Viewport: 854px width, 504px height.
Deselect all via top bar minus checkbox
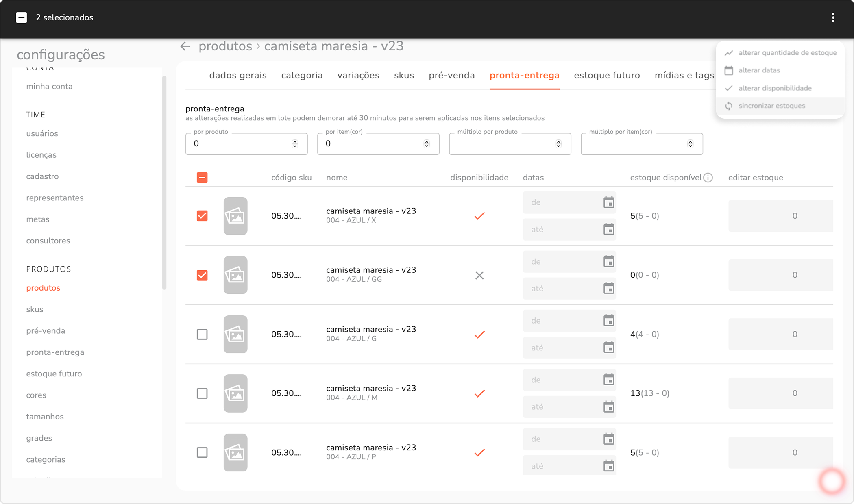pos(22,17)
